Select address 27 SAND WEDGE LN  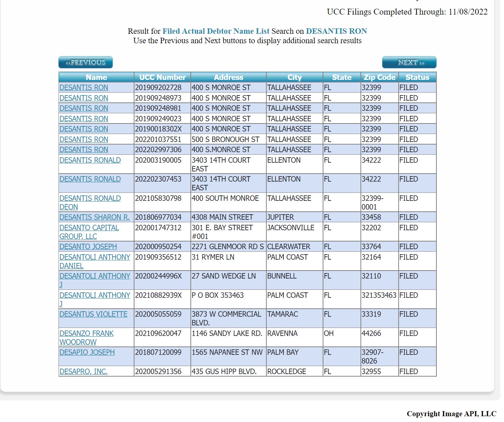(x=229, y=280)
